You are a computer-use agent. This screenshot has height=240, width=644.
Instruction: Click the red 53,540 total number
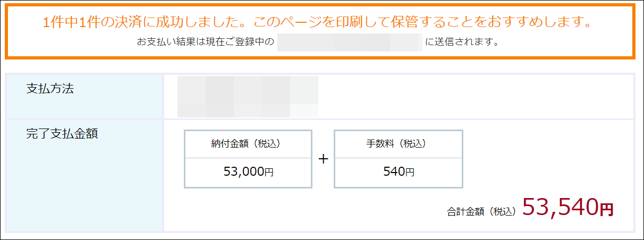(560, 207)
